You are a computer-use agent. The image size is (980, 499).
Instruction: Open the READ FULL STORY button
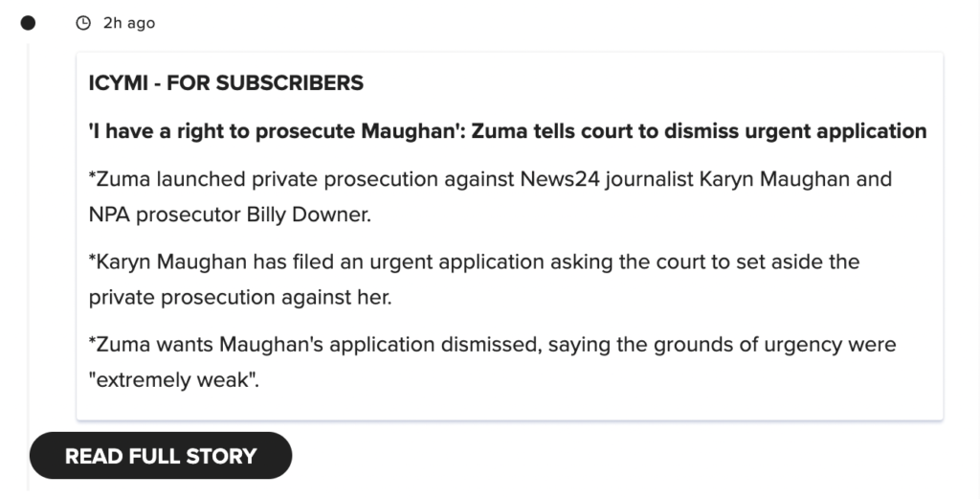(x=161, y=456)
